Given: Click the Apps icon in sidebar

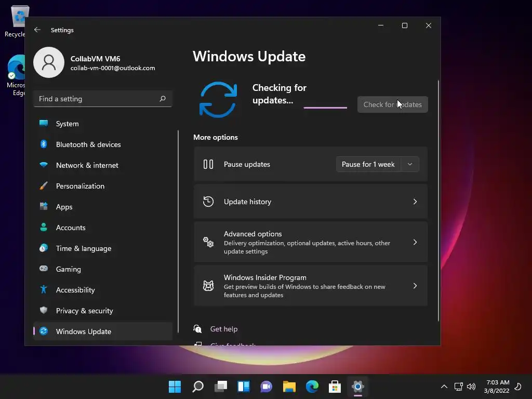Looking at the screenshot, I should (44, 206).
